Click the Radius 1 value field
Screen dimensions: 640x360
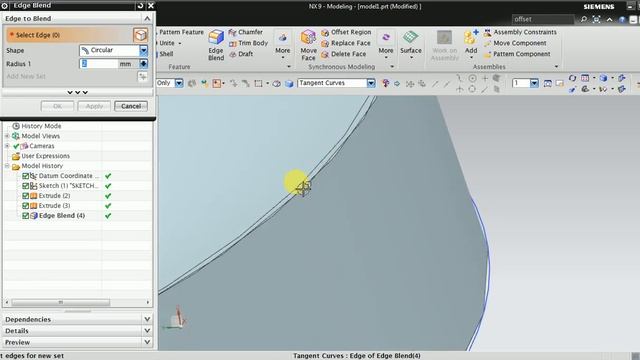point(99,64)
